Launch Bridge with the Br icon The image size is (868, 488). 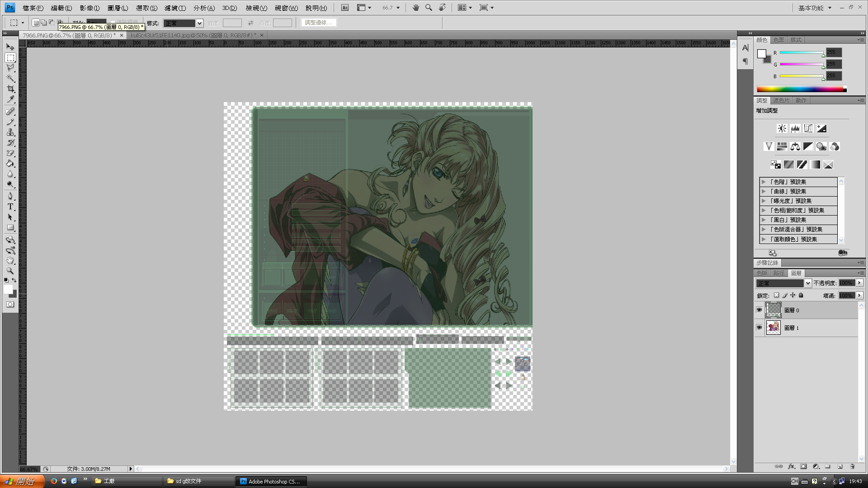click(x=345, y=8)
